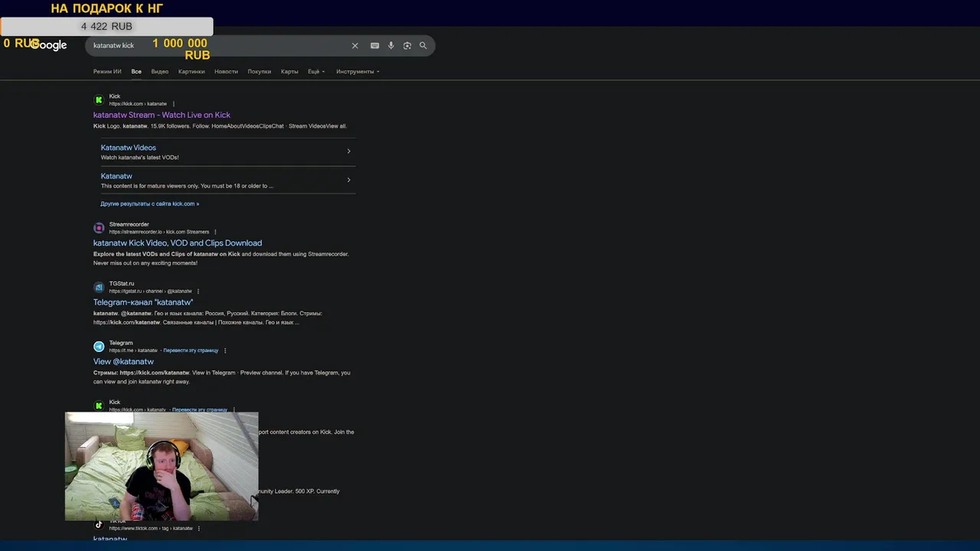Switch to Карты tab
The width and height of the screenshot is (980, 551).
[289, 72]
